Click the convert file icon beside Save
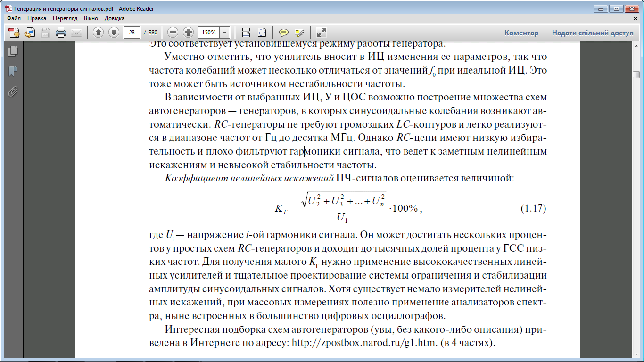The width and height of the screenshot is (644, 362). coord(30,33)
